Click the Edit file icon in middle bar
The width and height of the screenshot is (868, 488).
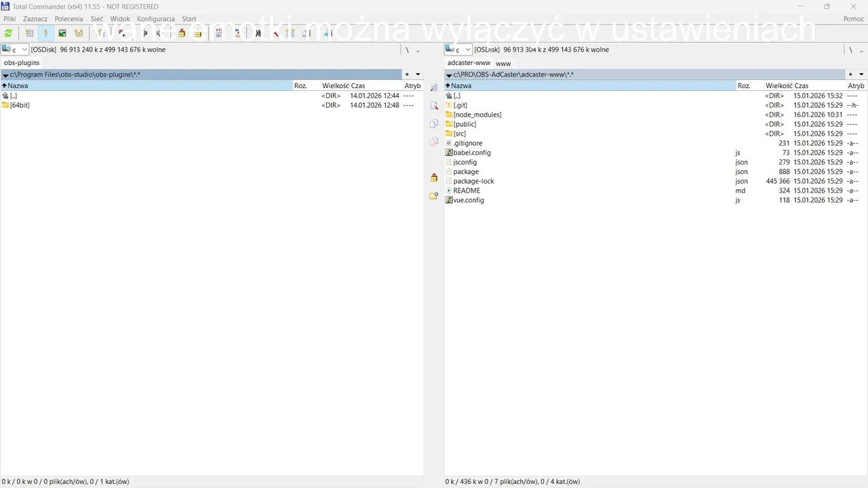(434, 106)
